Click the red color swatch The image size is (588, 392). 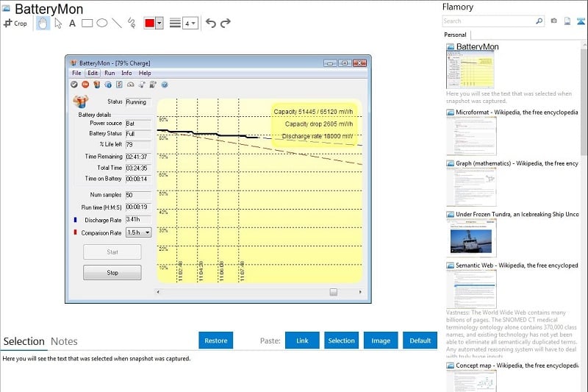click(x=149, y=24)
